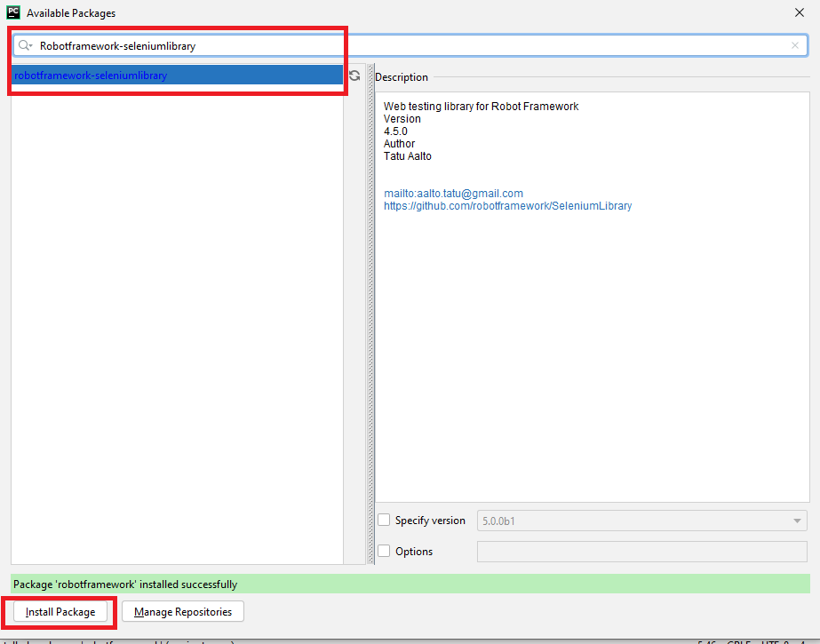Open the version 5.0.0b1 dropdown
Screen dimensions: 820x644
[641, 521]
